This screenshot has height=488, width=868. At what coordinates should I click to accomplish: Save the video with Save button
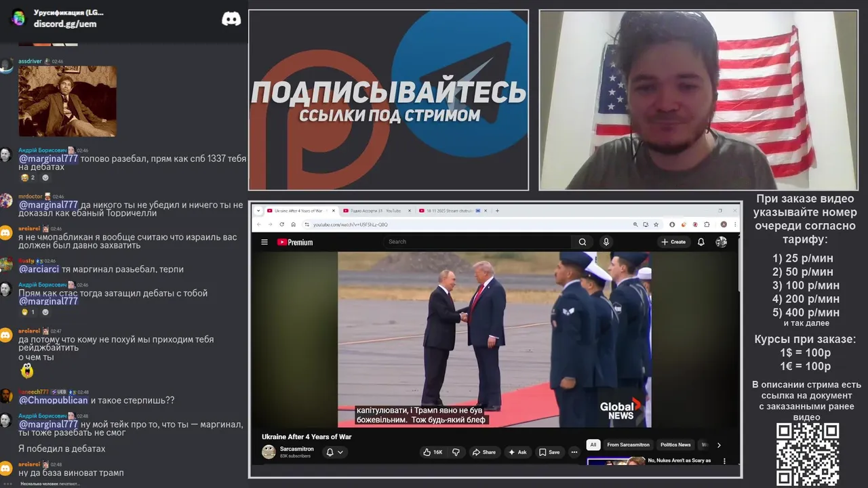[x=550, y=452]
